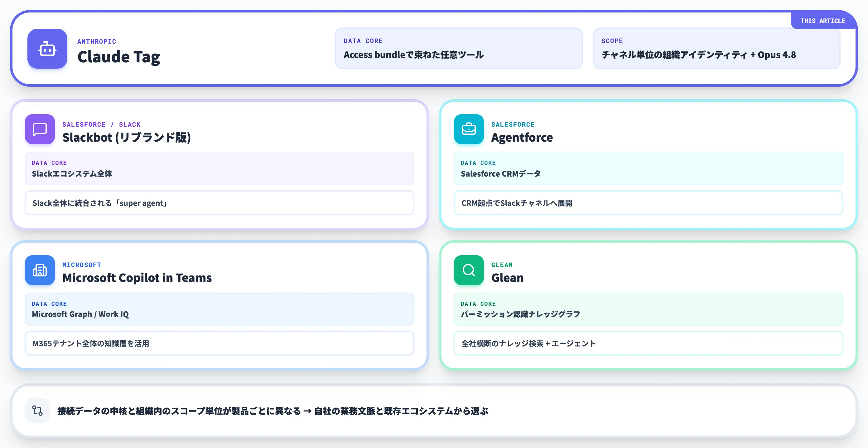
Task: Click the 'SALESFORCE / SLACK' label
Action: point(101,124)
